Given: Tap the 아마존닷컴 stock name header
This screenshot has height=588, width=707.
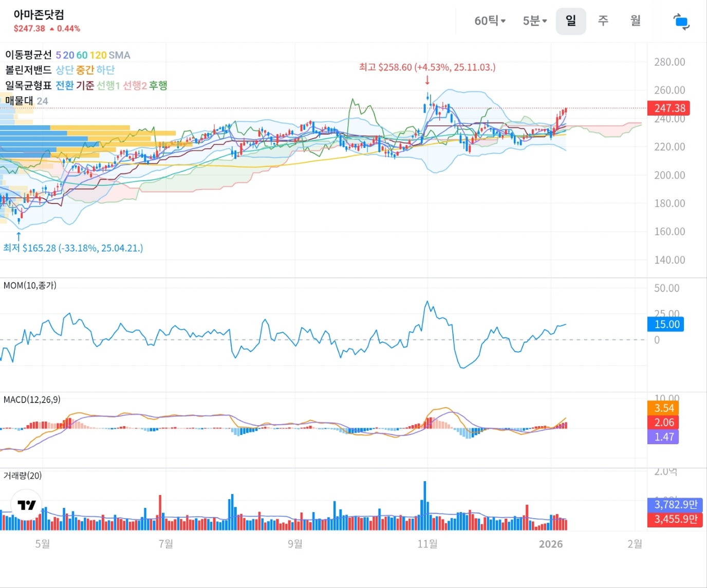Looking at the screenshot, I should pos(39,15).
